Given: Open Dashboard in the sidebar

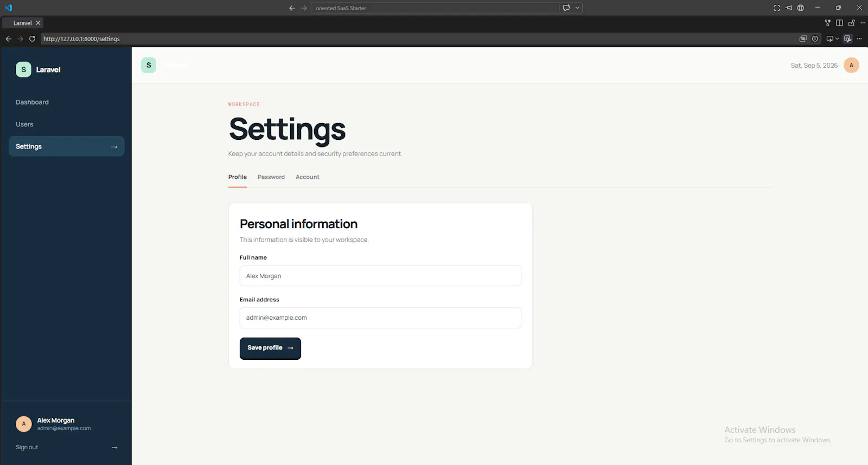Looking at the screenshot, I should click(32, 102).
